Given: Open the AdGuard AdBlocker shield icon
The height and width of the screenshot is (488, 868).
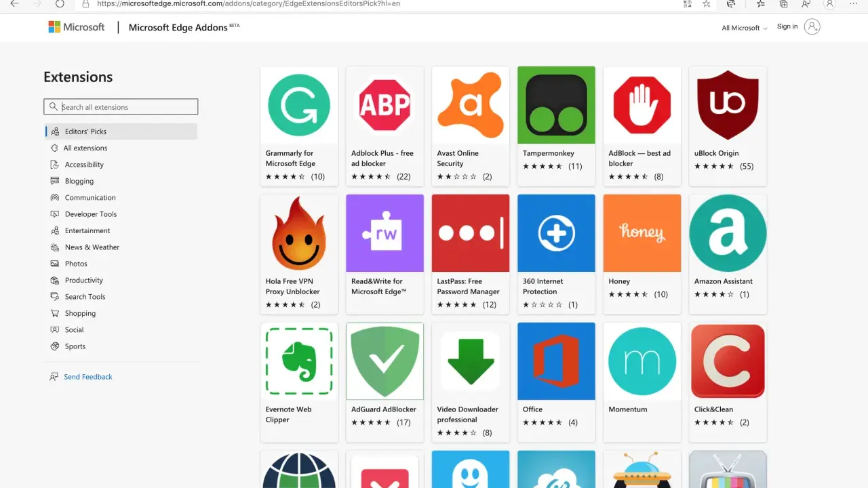Looking at the screenshot, I should pyautogui.click(x=384, y=361).
